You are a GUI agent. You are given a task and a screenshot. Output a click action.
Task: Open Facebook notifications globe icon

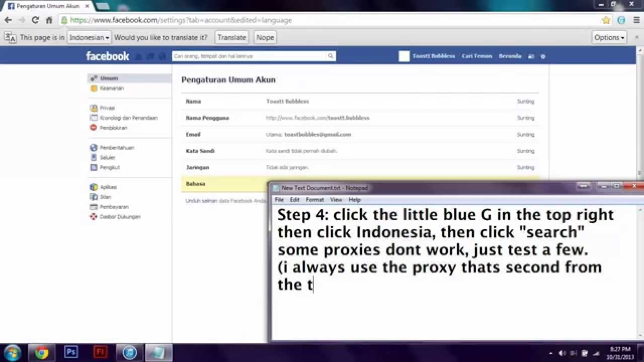tap(162, 56)
